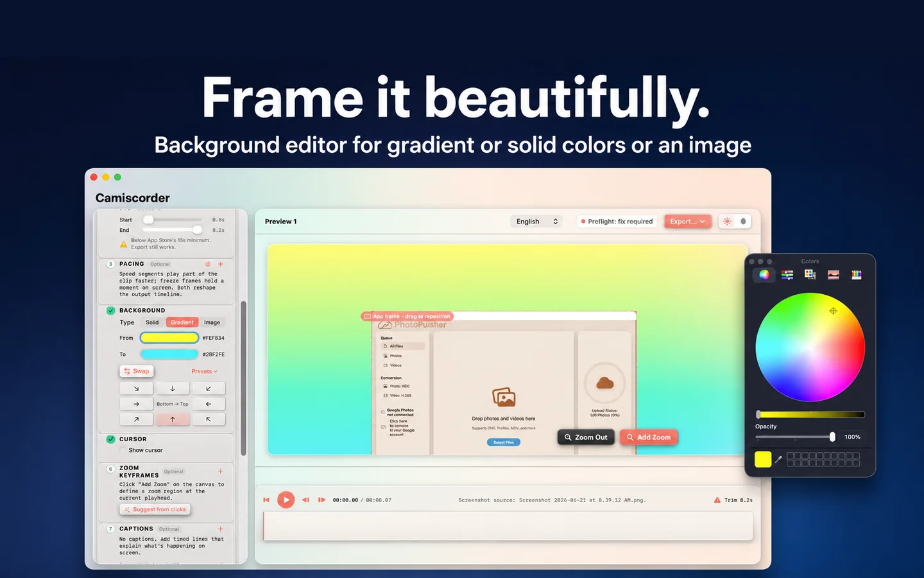Toggle the green Background section checkmark
This screenshot has width=924, height=578.
pyautogui.click(x=111, y=310)
